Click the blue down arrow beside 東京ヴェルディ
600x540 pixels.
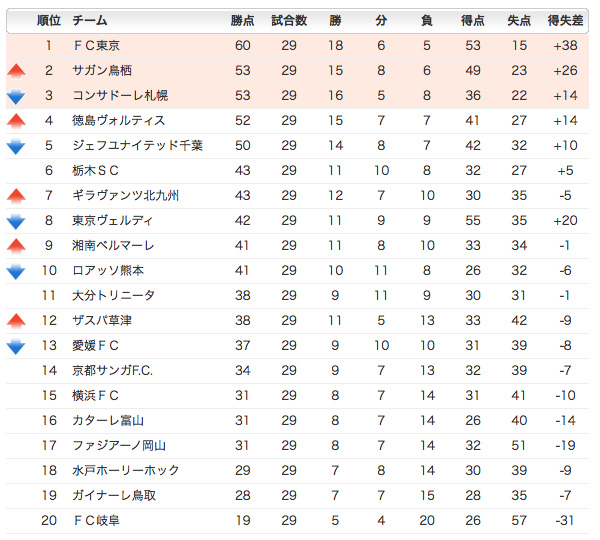pos(16,222)
